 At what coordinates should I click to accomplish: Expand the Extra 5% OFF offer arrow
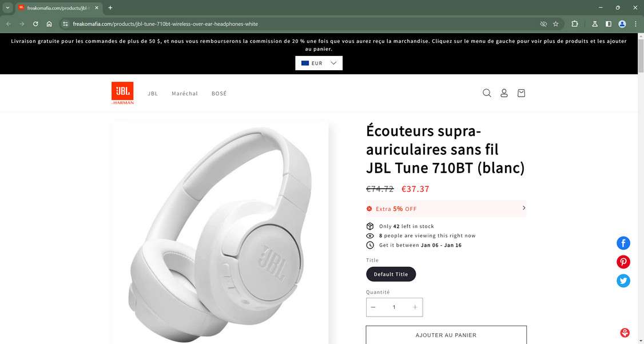click(x=524, y=208)
